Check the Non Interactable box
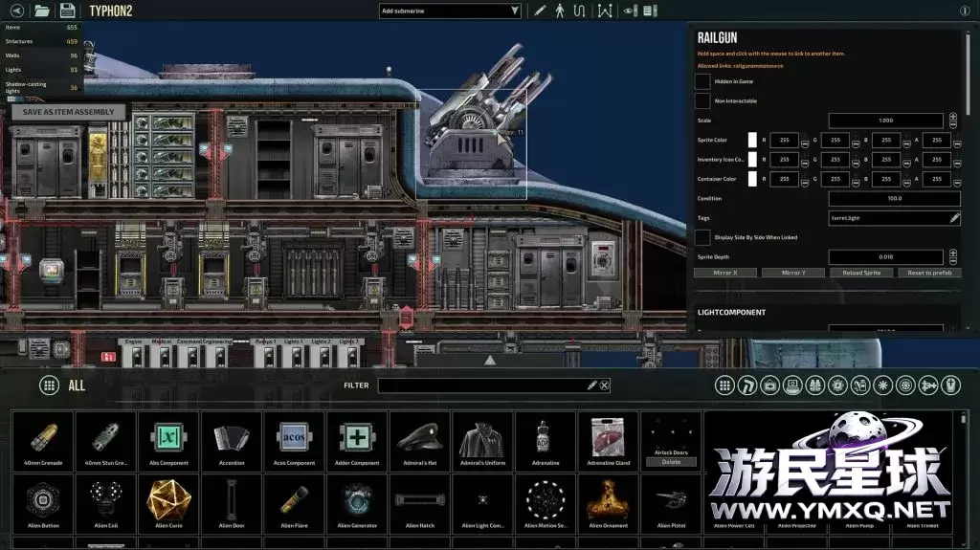Image resolution: width=980 pixels, height=550 pixels. (702, 100)
